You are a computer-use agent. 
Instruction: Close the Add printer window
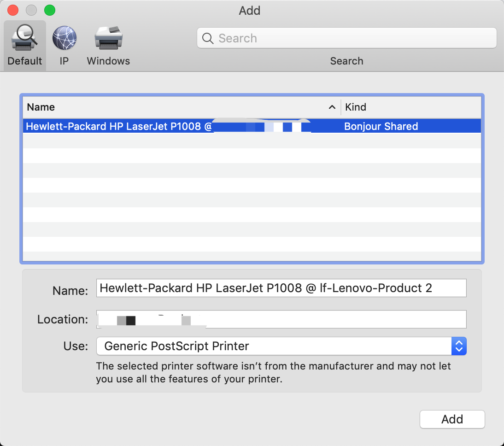point(13,10)
